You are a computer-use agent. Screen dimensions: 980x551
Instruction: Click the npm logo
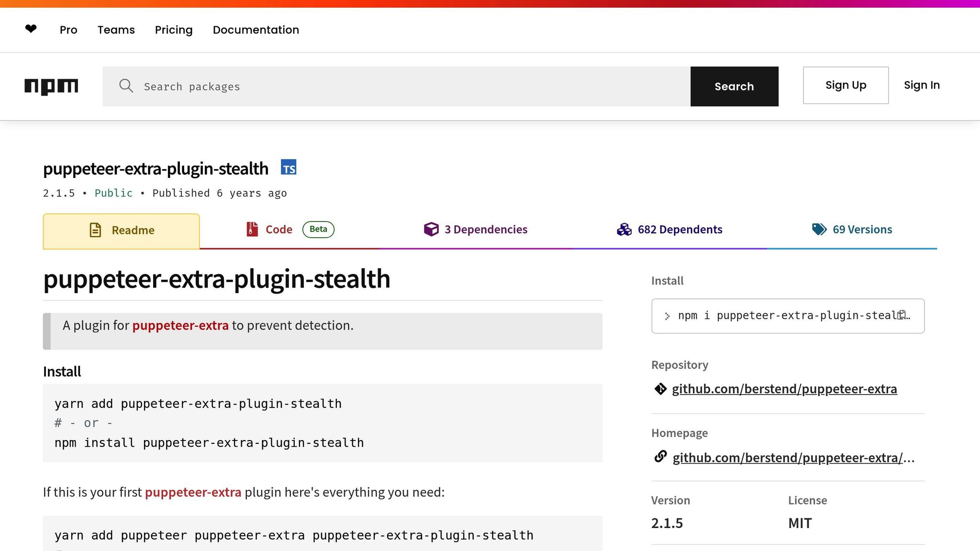tap(51, 87)
